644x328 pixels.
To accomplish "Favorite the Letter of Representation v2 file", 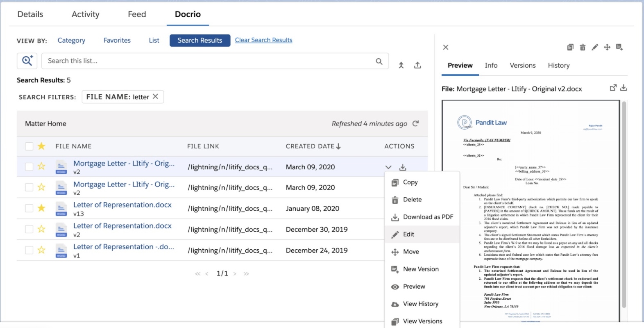I will [x=41, y=229].
